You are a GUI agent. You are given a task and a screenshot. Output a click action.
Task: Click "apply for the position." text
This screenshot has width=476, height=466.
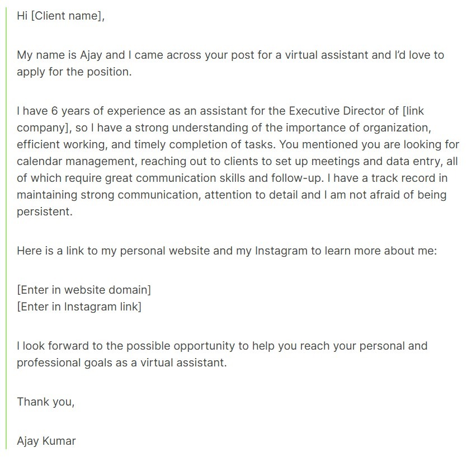click(x=74, y=72)
